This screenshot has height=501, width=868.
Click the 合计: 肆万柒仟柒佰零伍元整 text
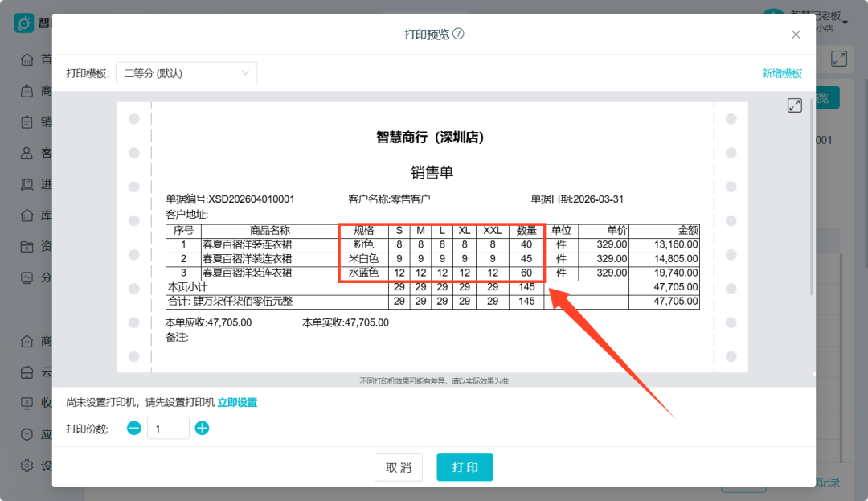(231, 301)
